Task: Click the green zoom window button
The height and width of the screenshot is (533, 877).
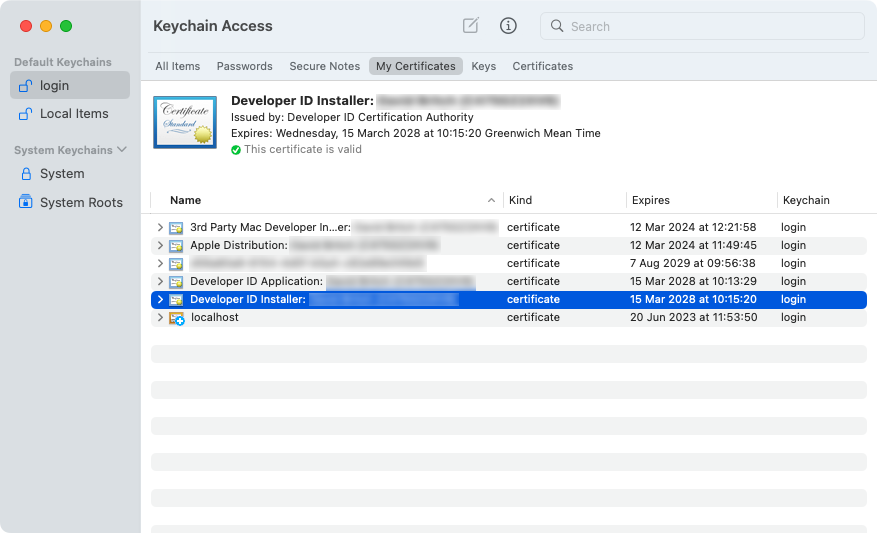Action: [66, 26]
